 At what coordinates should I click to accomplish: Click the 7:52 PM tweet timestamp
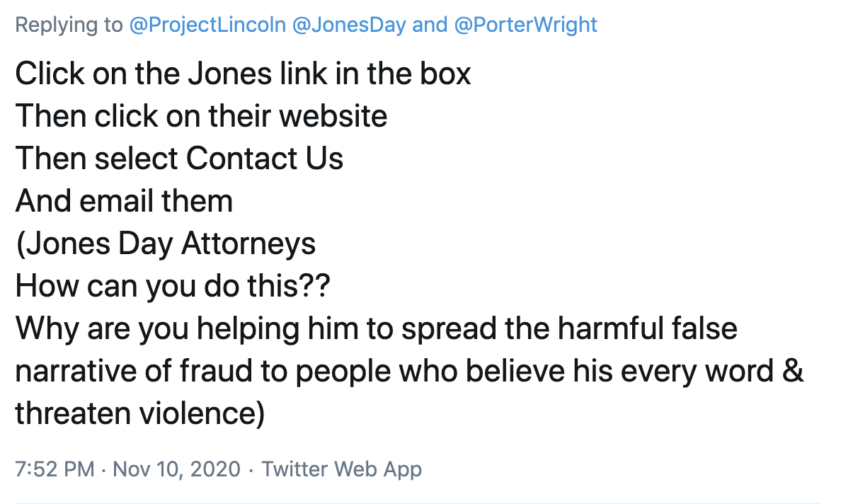point(55,469)
